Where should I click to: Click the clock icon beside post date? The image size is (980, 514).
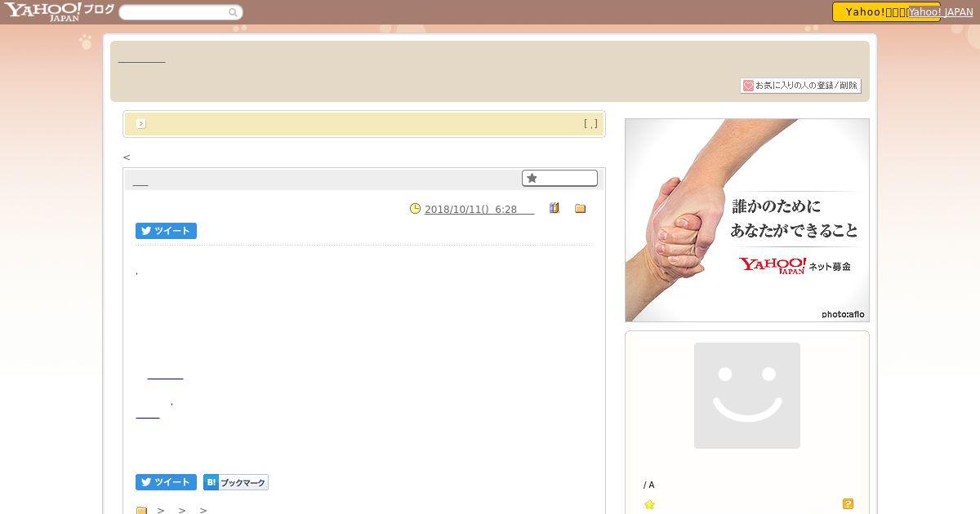(x=415, y=209)
